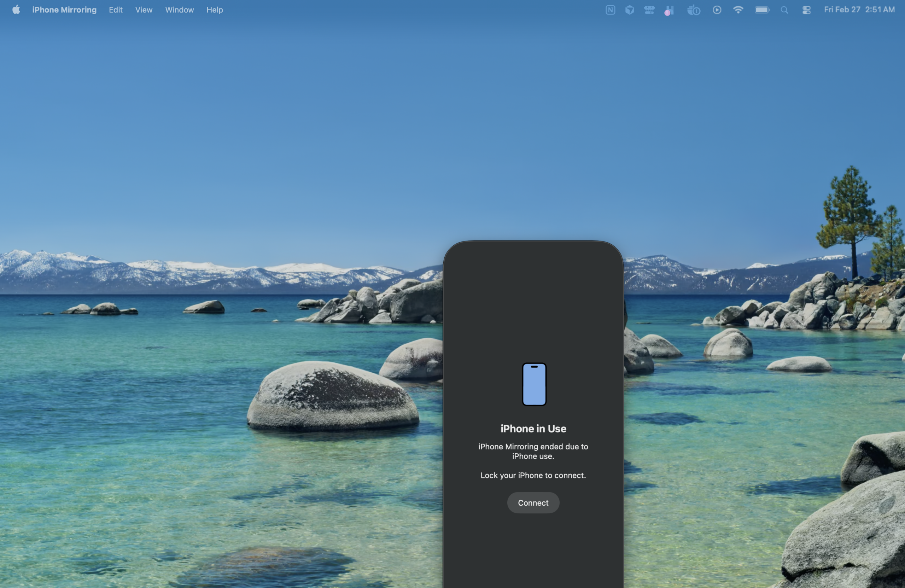The height and width of the screenshot is (588, 905).
Task: Open the Wi-Fi status menu
Action: [738, 10]
